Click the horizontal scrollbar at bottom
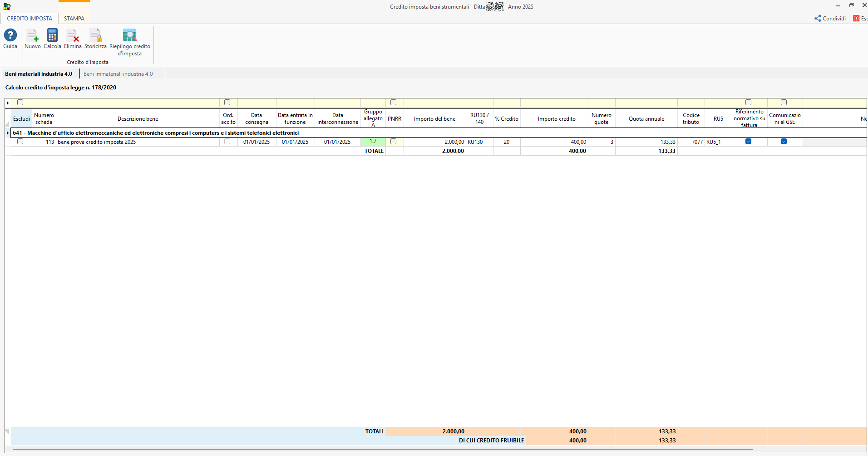Image resolution: width=868 pixels, height=456 pixels. click(381, 449)
